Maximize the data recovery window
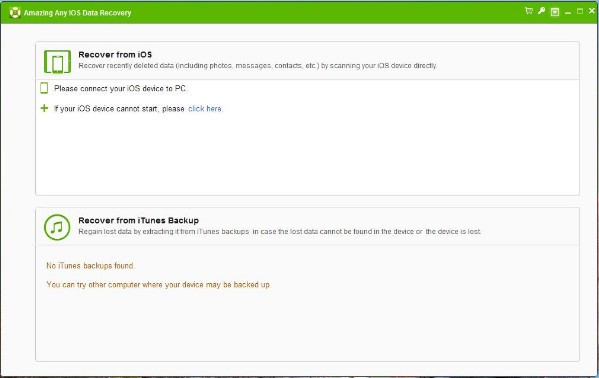This screenshot has width=599, height=378. tap(580, 11)
